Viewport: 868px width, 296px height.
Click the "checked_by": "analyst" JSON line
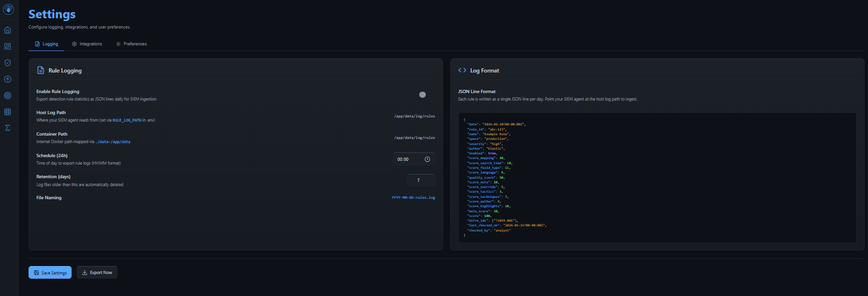489,231
